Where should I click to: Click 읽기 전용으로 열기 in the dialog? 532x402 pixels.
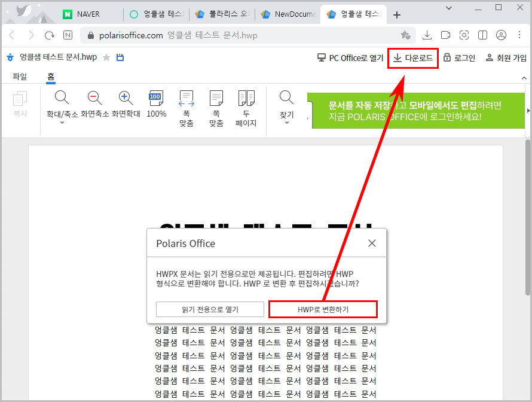point(209,309)
